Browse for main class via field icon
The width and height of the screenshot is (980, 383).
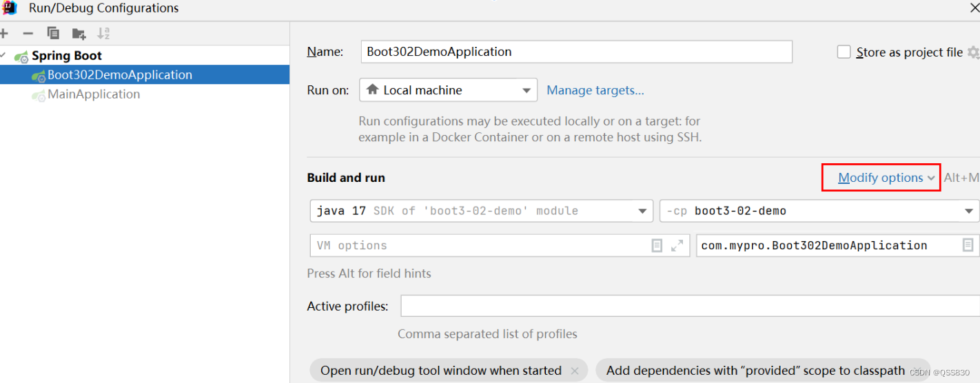click(x=968, y=245)
